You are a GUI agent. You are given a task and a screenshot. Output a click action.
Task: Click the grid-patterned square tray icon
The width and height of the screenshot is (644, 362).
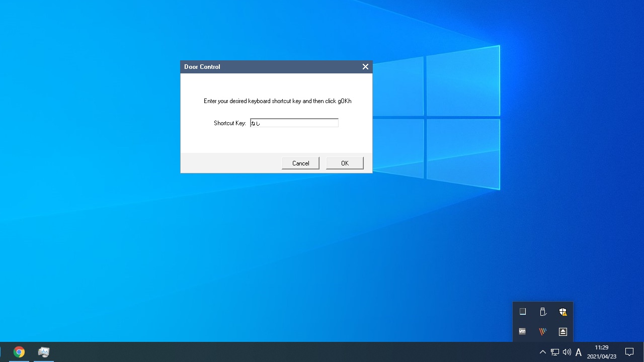pyautogui.click(x=523, y=312)
